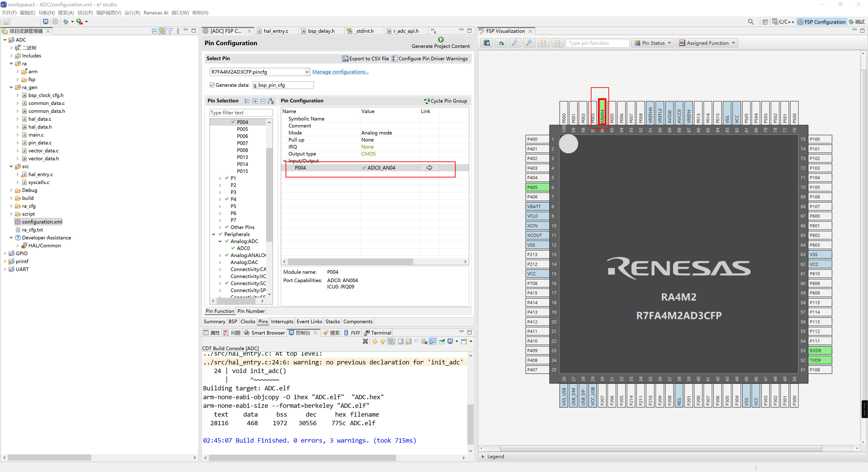Viewport: 868px width, 472px height.
Task: Expand the Debug folder
Action: click(x=11, y=190)
